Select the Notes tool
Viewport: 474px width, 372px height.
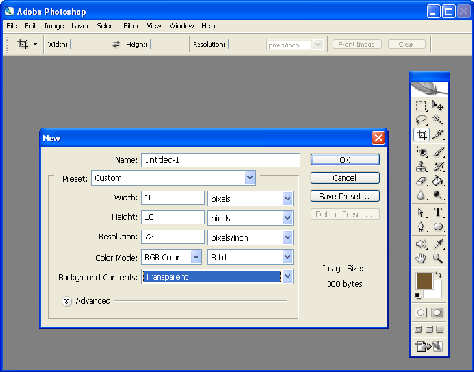(x=421, y=244)
